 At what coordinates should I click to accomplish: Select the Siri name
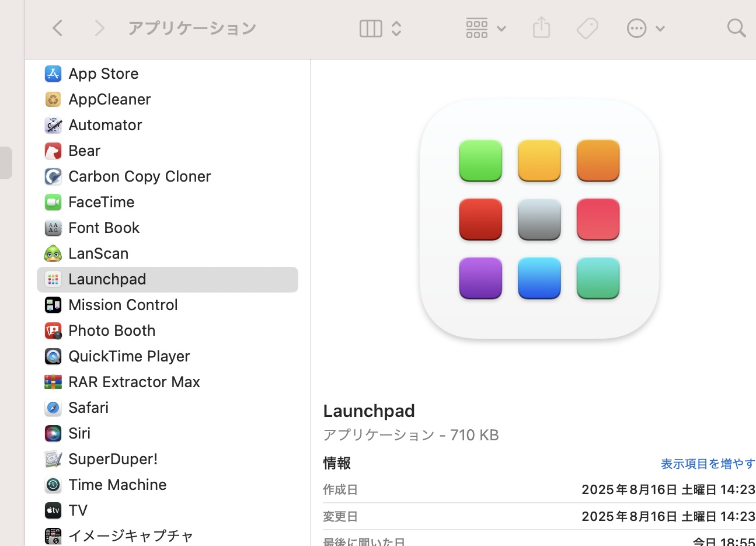[79, 433]
